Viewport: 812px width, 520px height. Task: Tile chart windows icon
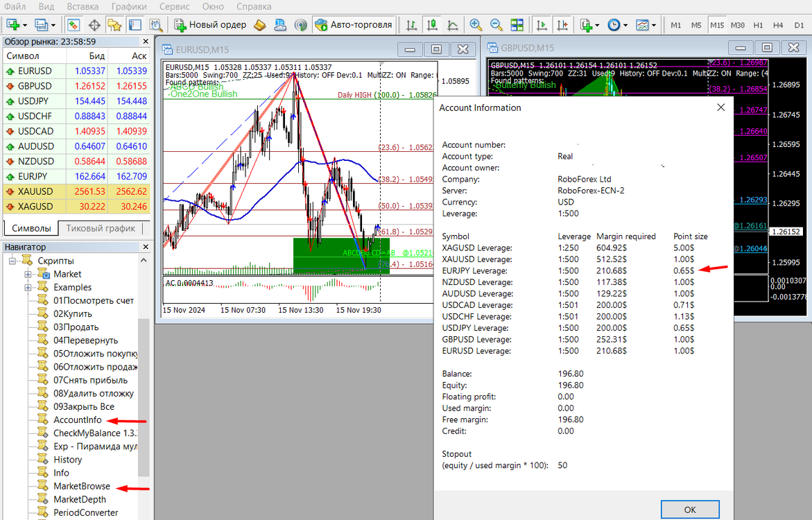click(517, 24)
